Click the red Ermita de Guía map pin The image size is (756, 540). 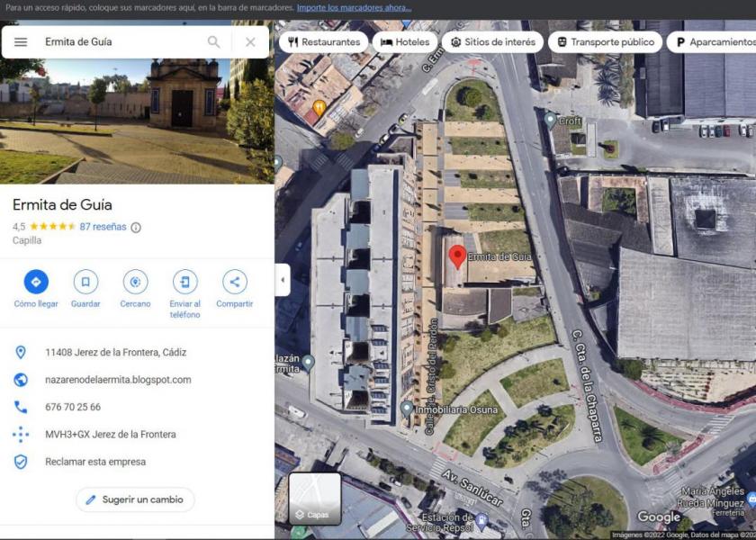pos(457,256)
